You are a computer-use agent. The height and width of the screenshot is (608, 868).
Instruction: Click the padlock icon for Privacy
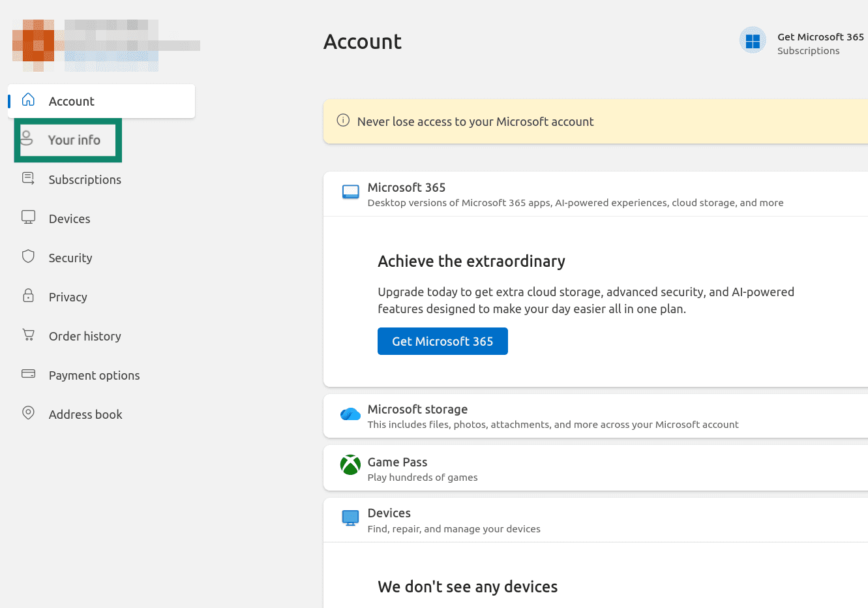(x=28, y=296)
